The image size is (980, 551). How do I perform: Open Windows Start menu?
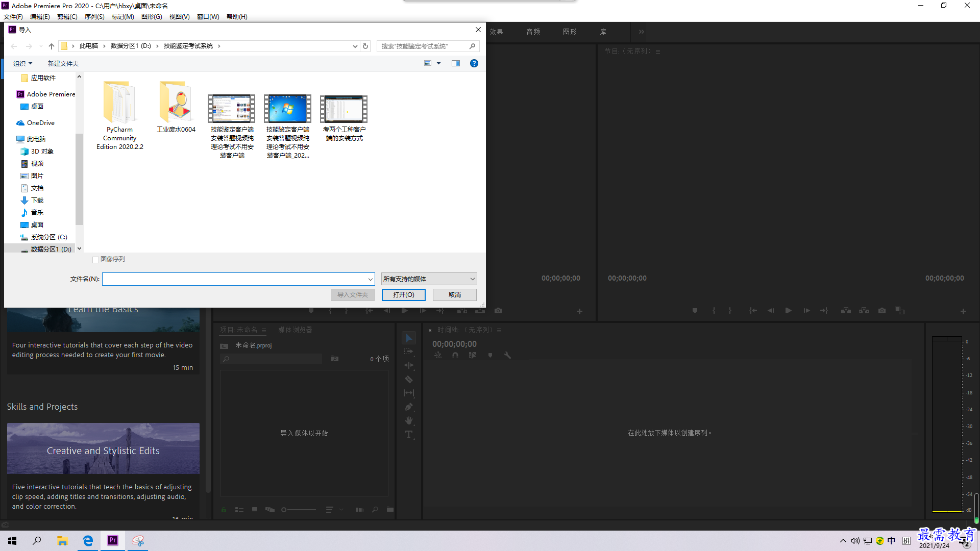[x=12, y=541]
